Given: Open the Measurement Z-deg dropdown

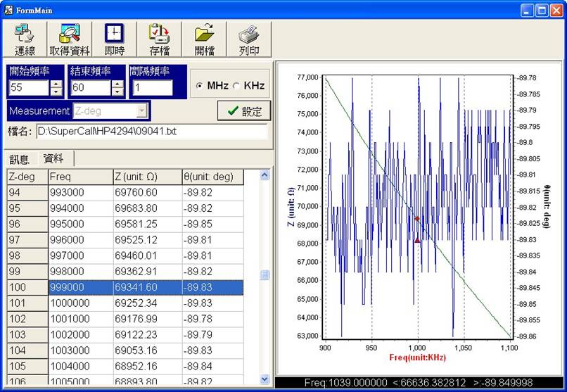Looking at the screenshot, I should click(141, 111).
